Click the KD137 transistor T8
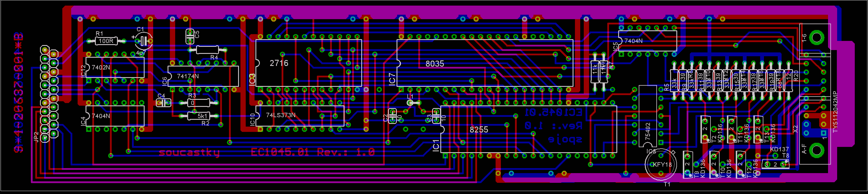The width and height of the screenshot is (868, 194). click(x=775, y=164)
